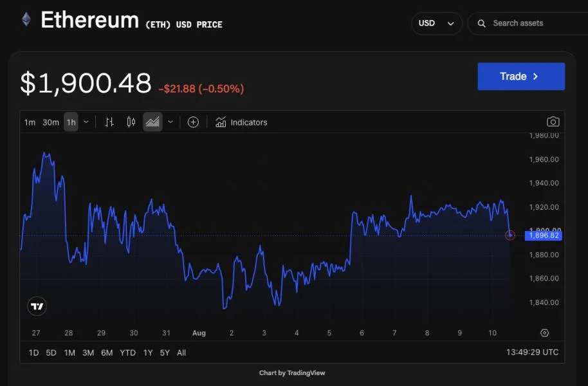Screen dimensions: 588x386
Task: Click the 1,860.00 price axis label
Action: 544,279
